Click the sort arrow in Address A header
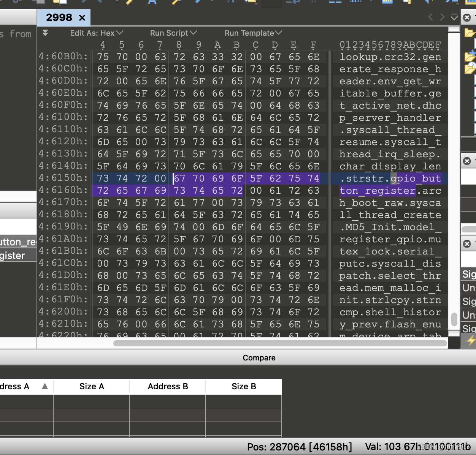Image resolution: width=476 pixels, height=455 pixels. tap(45, 386)
